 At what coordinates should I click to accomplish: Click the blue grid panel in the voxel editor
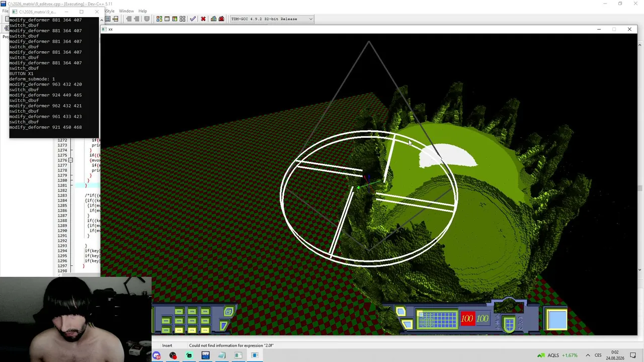[437, 320]
